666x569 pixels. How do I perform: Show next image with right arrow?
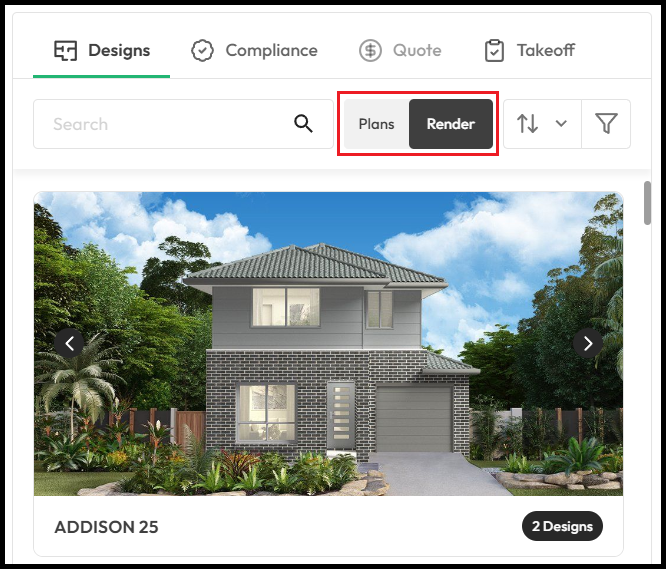coord(587,343)
